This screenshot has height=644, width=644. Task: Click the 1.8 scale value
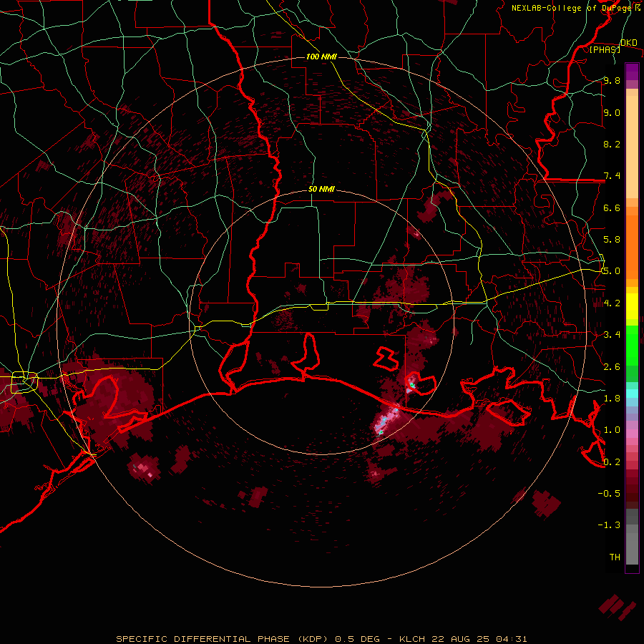click(x=612, y=399)
